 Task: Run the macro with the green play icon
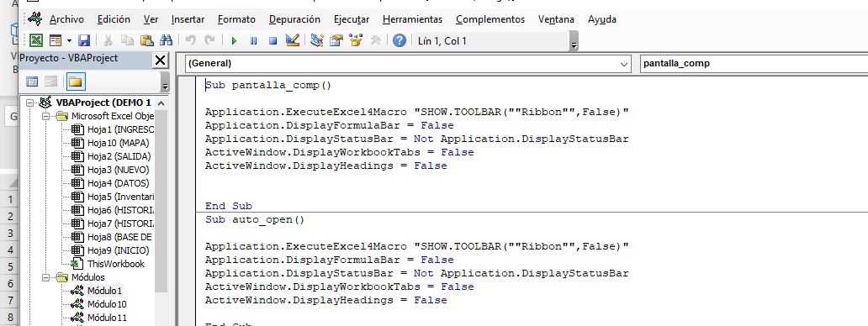pyautogui.click(x=234, y=40)
